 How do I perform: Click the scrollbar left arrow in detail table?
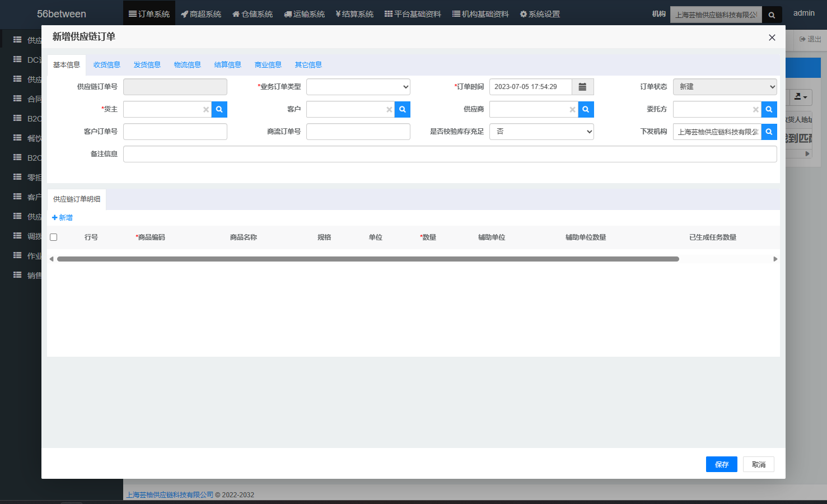(52, 259)
